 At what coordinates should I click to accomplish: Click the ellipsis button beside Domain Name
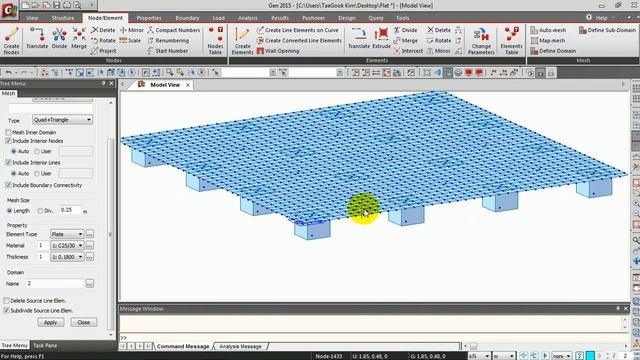tap(90, 283)
